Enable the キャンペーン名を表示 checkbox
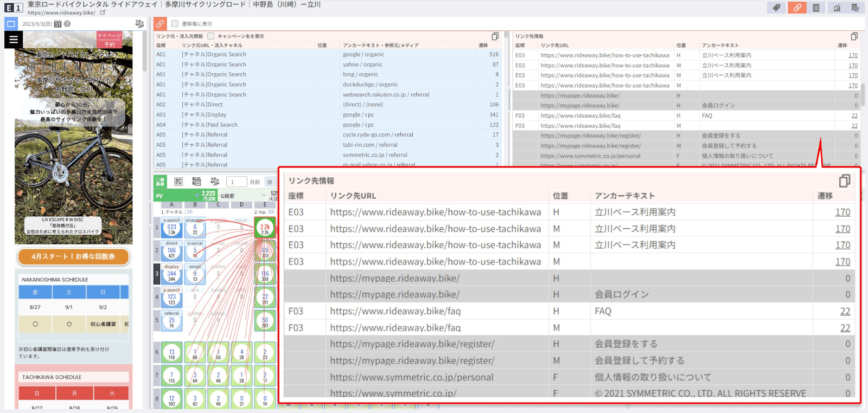Viewport: 868px width, 413px height. click(x=210, y=36)
